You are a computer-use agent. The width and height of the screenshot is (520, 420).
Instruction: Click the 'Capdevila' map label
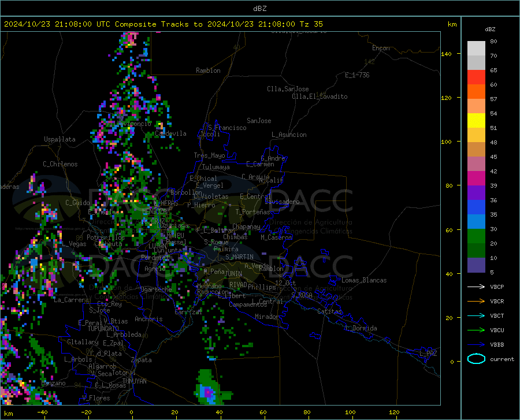[170, 133]
